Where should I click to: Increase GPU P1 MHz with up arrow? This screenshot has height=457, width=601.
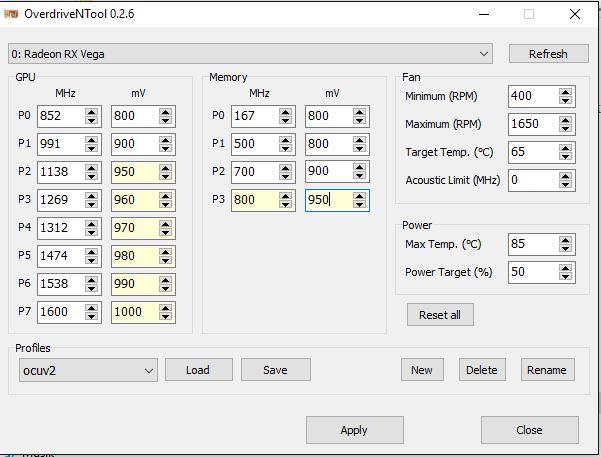(92, 140)
